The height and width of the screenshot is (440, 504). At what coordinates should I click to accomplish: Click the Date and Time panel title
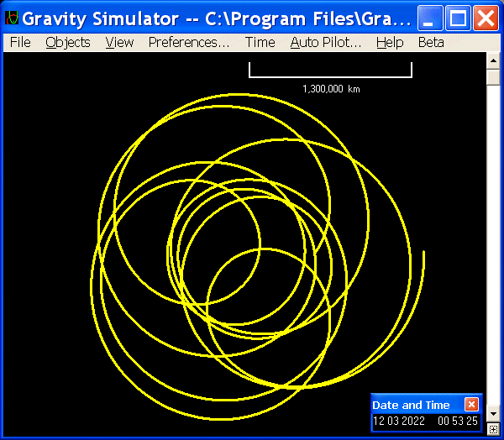(411, 405)
